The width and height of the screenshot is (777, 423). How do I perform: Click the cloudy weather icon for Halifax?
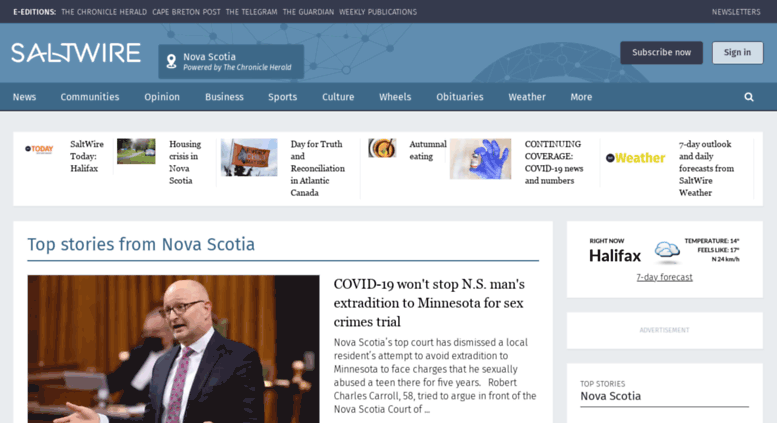667,250
